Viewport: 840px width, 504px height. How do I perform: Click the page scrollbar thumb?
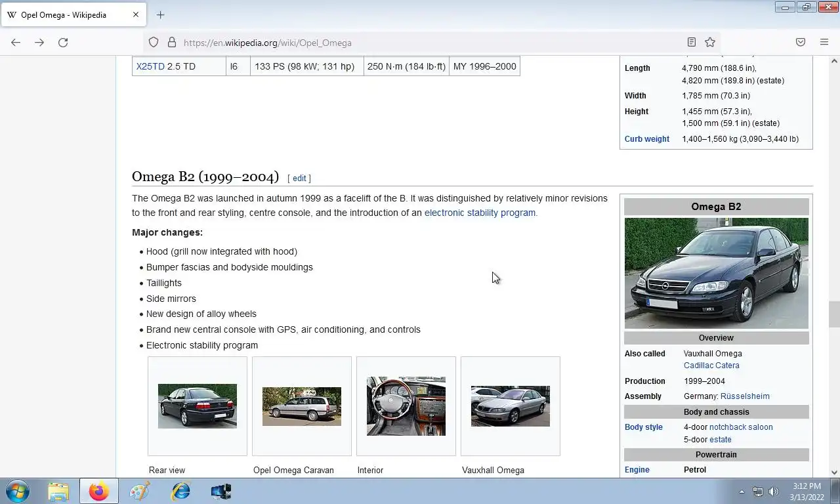834,314
